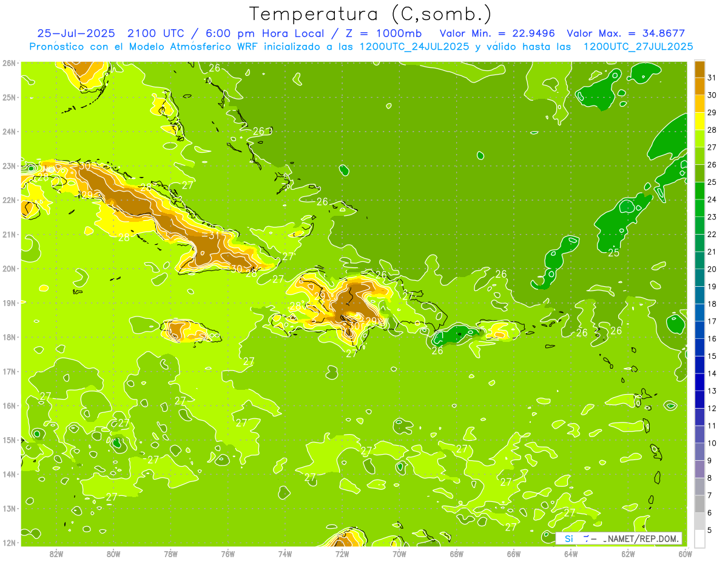Click the longitude label "70W"
The height and width of the screenshot is (562, 728).
[399, 554]
